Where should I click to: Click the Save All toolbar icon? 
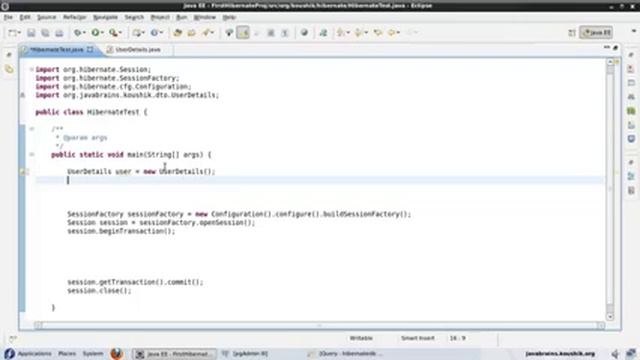45,33
